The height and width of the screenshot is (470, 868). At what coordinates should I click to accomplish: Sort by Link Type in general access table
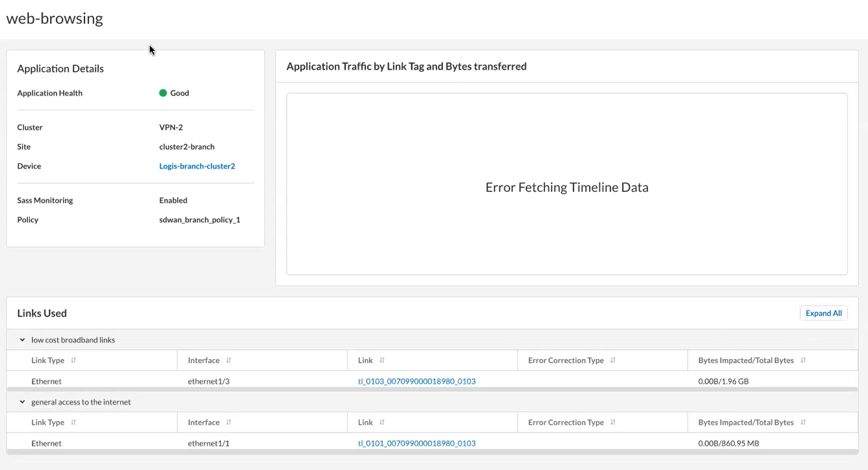click(73, 423)
